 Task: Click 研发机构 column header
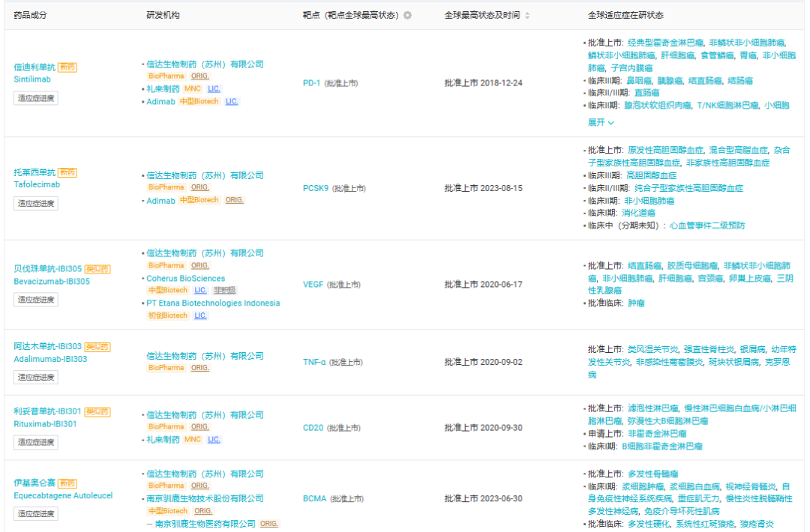[x=163, y=16]
